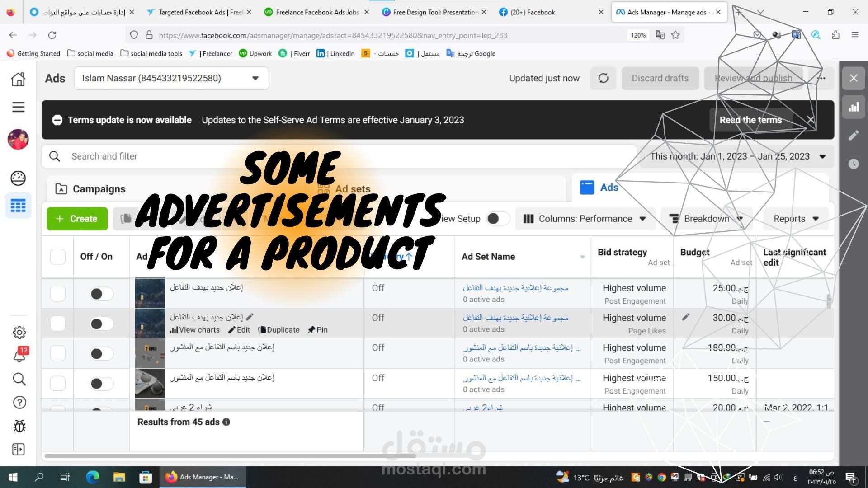This screenshot has width=868, height=488.
Task: Click the bug report icon in sidebar
Action: click(x=19, y=426)
